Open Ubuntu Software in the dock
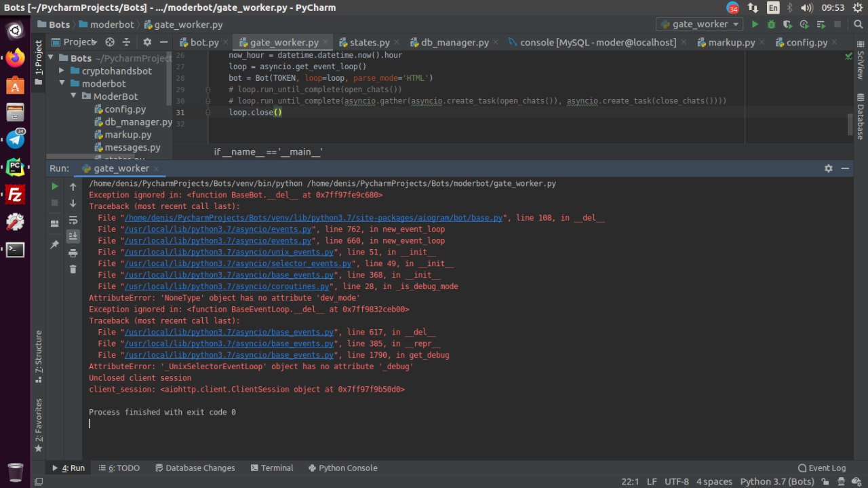The image size is (868, 488). coord(15,85)
